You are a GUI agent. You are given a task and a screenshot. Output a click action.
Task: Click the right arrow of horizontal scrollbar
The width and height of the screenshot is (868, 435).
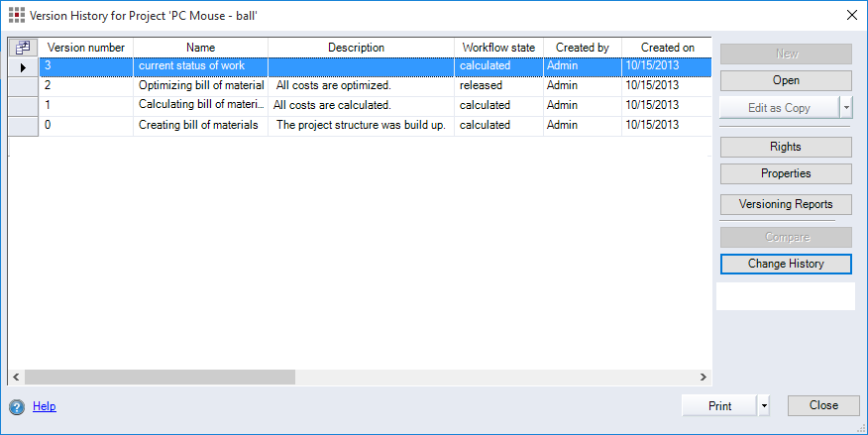click(x=704, y=377)
